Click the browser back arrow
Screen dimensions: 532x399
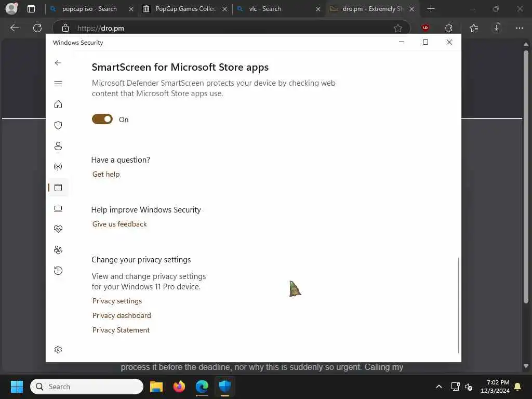pyautogui.click(x=14, y=28)
